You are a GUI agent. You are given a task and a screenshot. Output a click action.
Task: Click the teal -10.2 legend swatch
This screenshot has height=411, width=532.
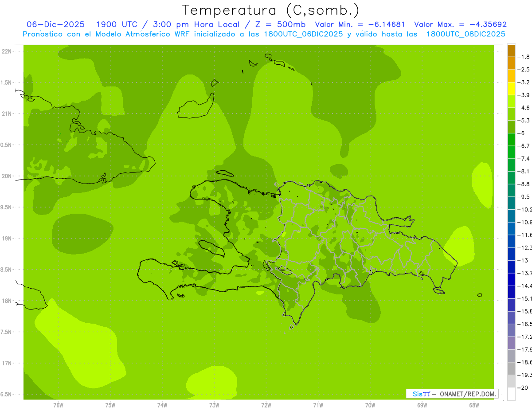(x=511, y=203)
